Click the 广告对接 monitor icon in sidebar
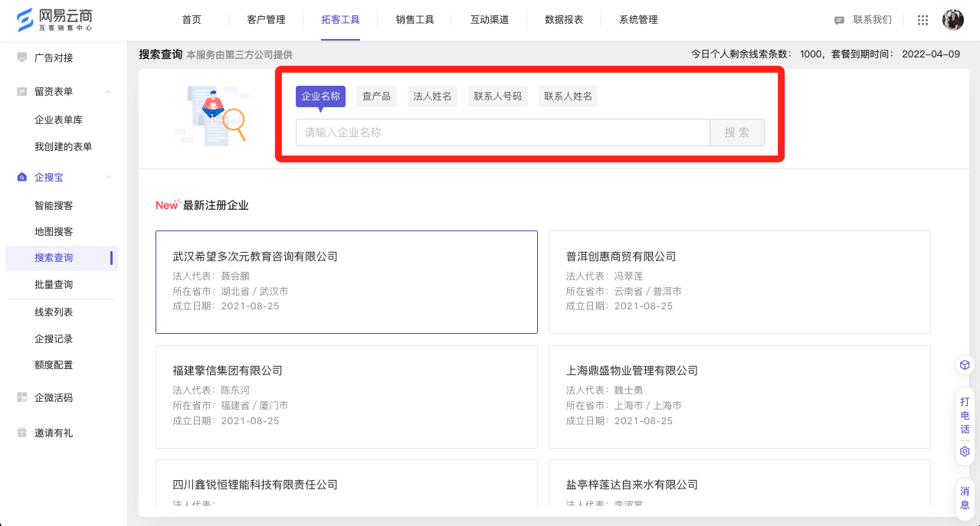Viewport: 980px width, 526px height. [x=21, y=58]
